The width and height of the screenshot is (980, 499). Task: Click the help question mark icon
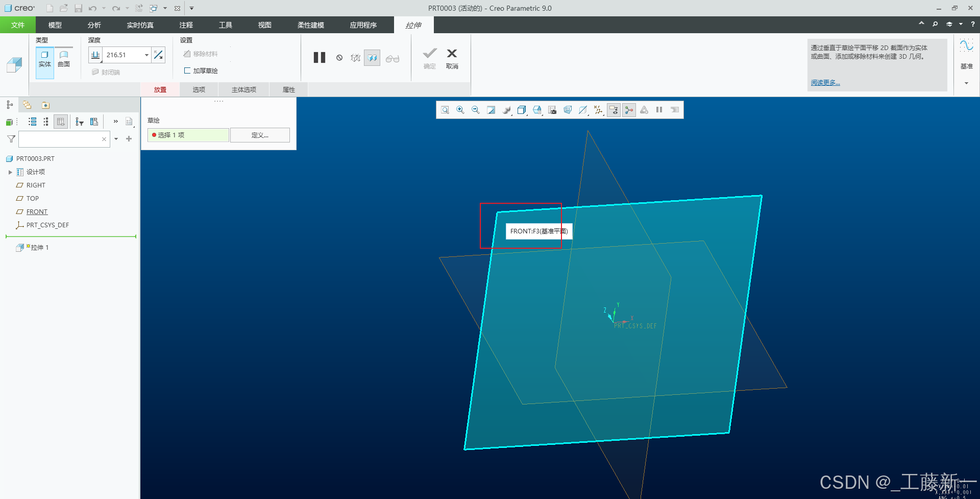tap(973, 24)
